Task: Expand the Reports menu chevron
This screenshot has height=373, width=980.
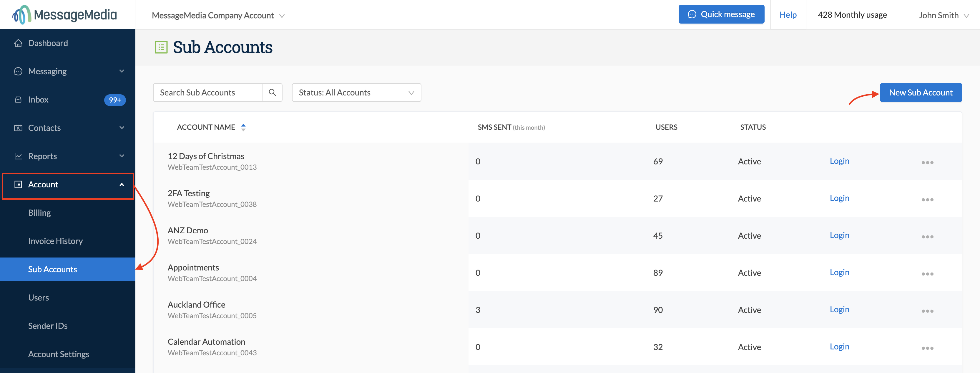Action: (x=122, y=156)
